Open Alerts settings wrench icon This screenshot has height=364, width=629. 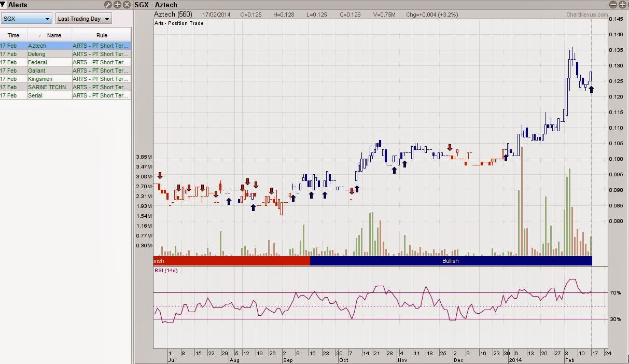[x=108, y=5]
